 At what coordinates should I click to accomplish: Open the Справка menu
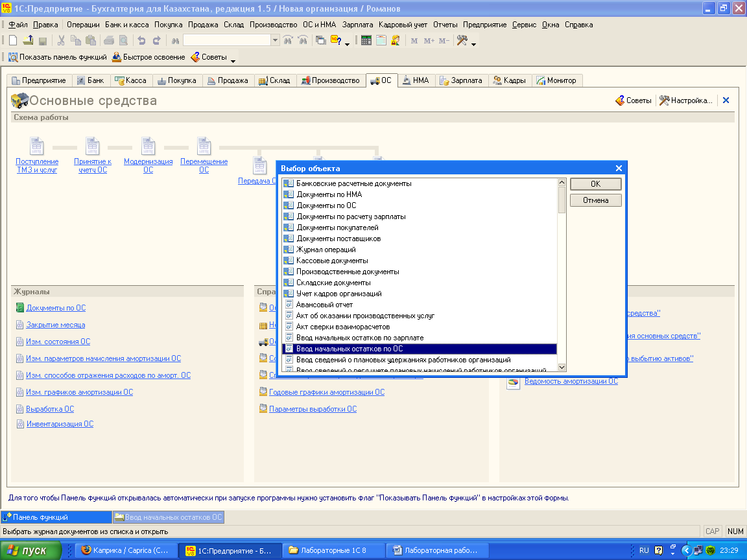(x=579, y=25)
